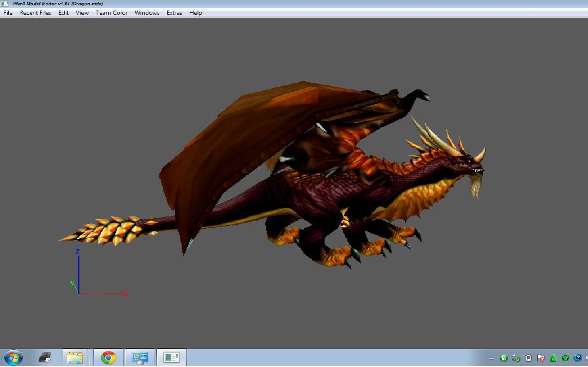Open the Windows menu
Image resolution: width=588 pixels, height=367 pixels.
click(146, 13)
